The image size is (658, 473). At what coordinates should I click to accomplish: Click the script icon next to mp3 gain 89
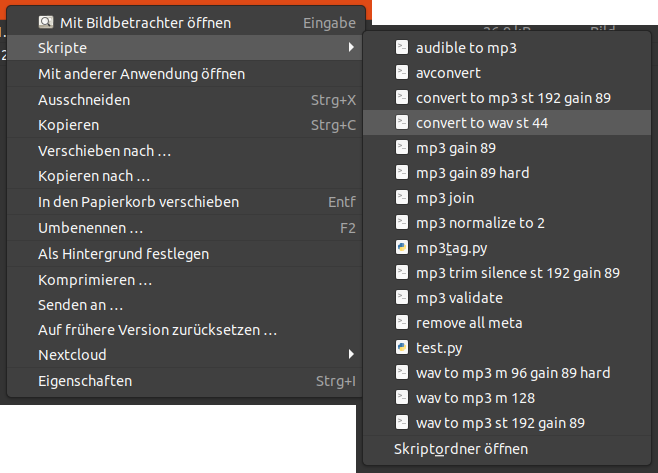pos(402,148)
